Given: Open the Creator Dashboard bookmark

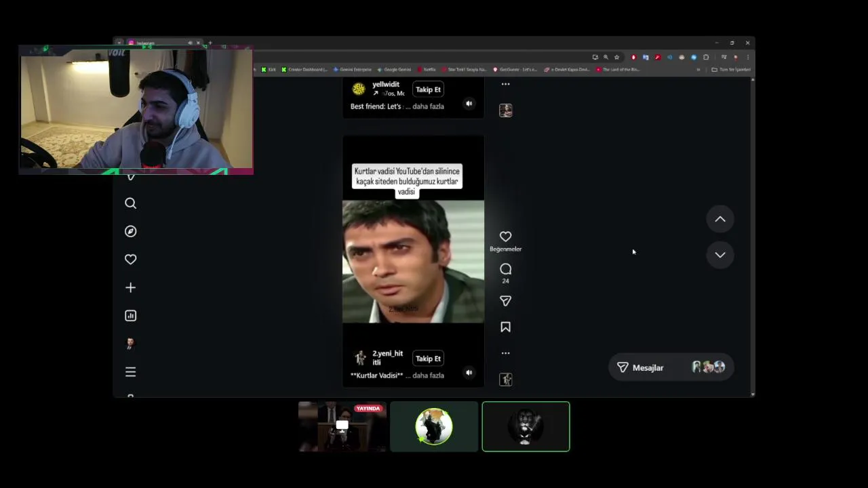Looking at the screenshot, I should point(304,69).
